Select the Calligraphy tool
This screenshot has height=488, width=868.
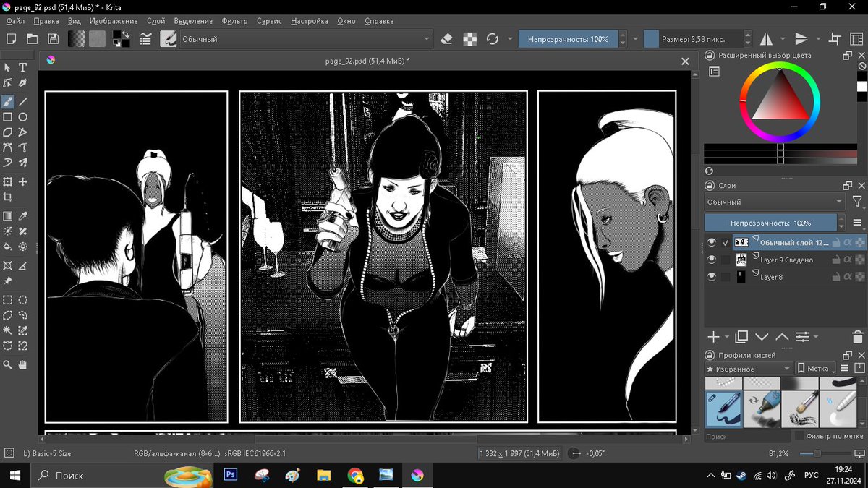23,83
